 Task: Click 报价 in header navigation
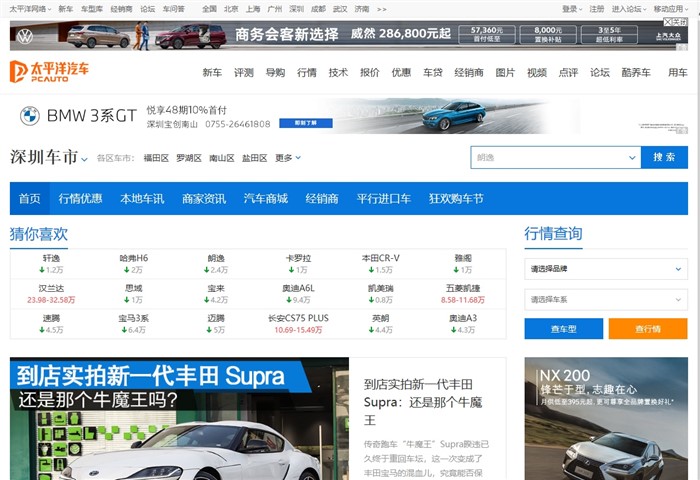point(370,72)
